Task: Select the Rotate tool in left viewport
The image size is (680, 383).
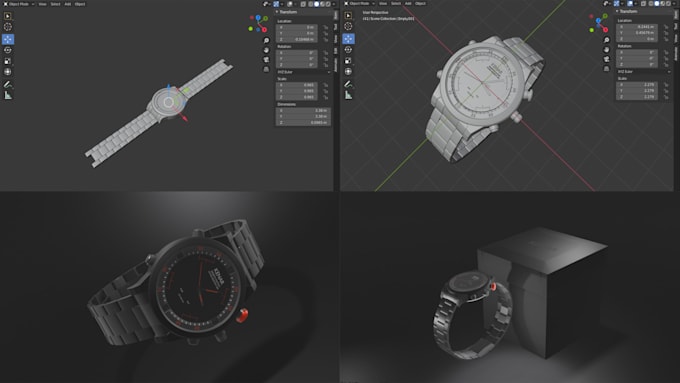Action: 8,50
